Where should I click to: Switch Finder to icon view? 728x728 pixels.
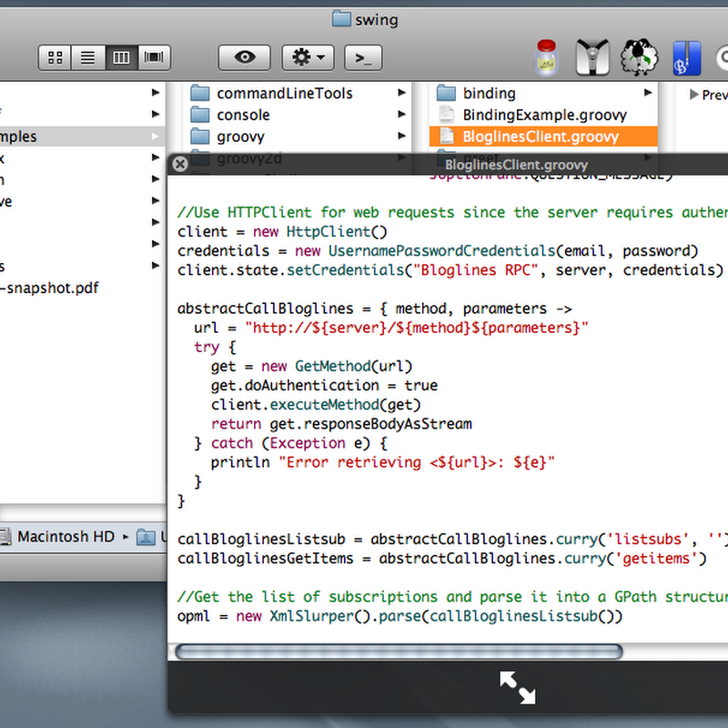[x=55, y=57]
